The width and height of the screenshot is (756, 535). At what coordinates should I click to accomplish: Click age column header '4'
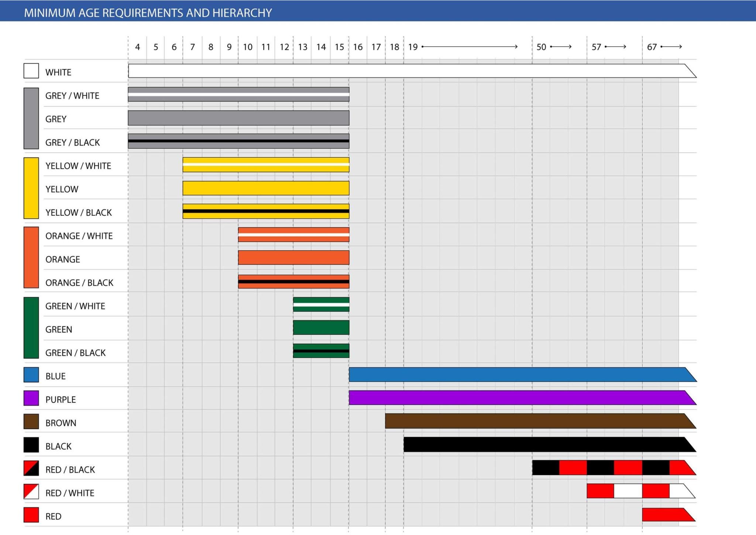point(138,47)
